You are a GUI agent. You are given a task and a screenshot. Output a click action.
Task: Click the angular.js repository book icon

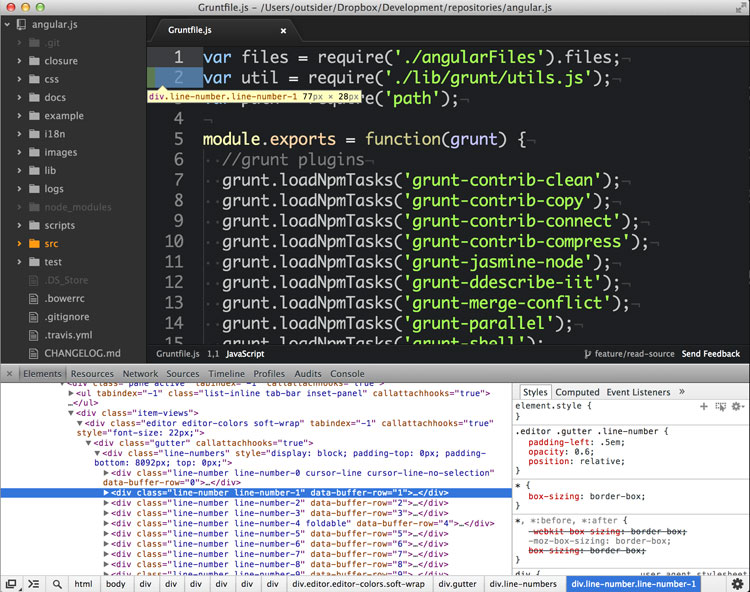coord(22,24)
